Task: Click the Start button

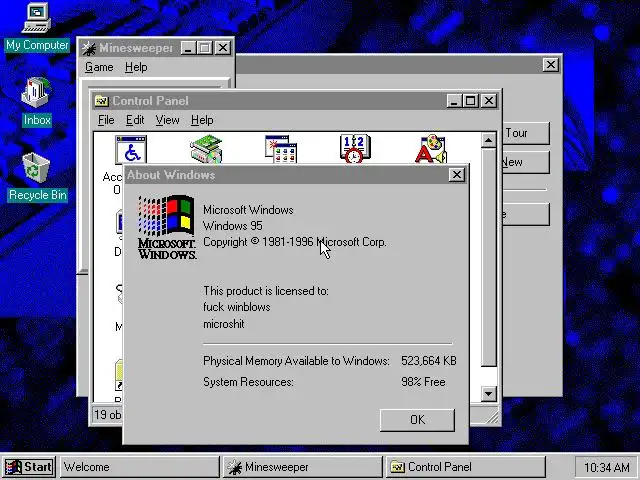Action: tap(29, 467)
